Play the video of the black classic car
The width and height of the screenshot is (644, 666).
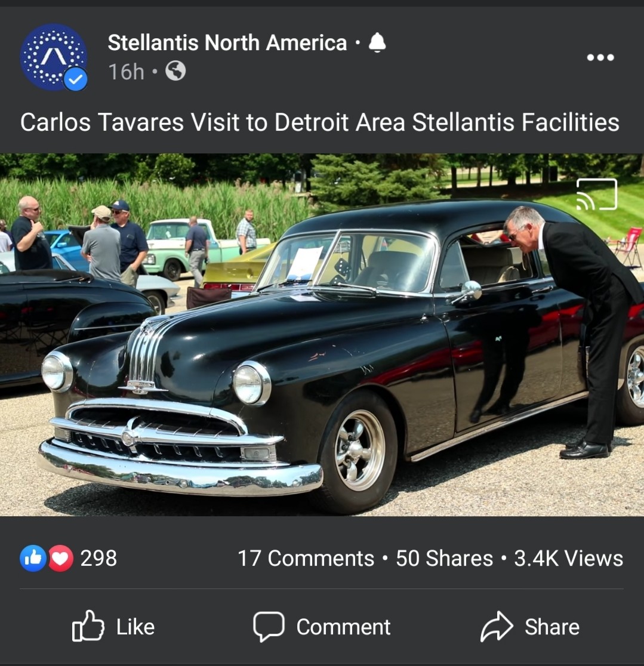coord(322,335)
